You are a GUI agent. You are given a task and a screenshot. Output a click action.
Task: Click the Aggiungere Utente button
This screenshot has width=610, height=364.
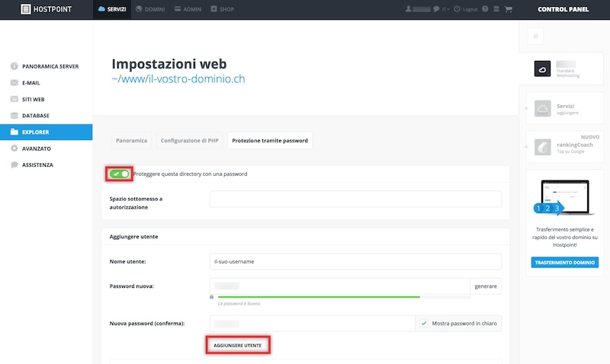tap(238, 346)
